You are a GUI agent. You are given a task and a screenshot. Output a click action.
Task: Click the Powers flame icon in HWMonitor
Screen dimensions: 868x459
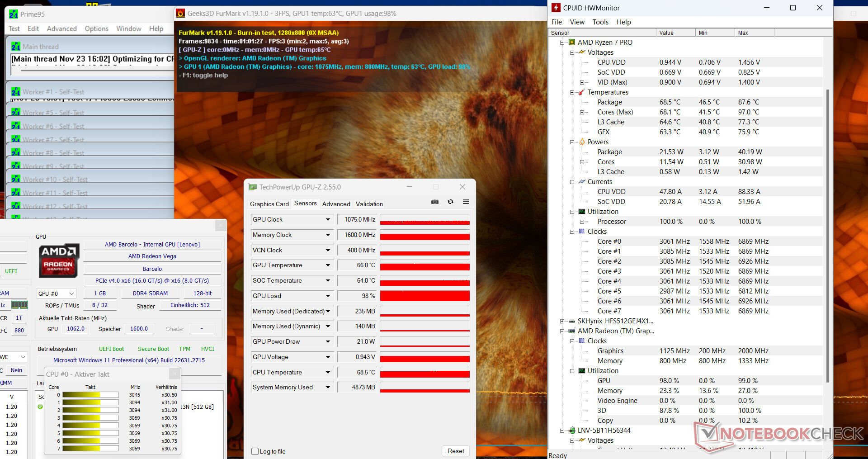(x=582, y=142)
